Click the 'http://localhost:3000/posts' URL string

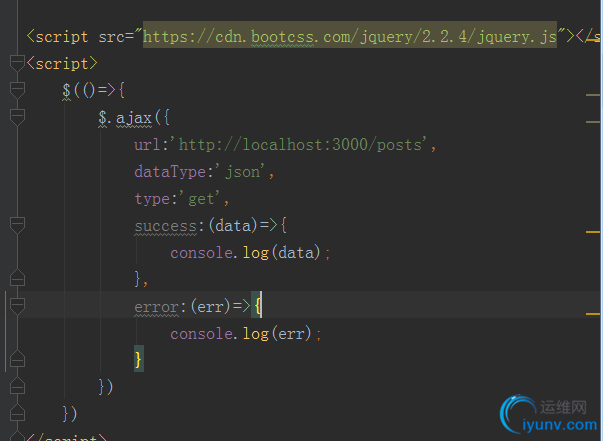pyautogui.click(x=300, y=145)
